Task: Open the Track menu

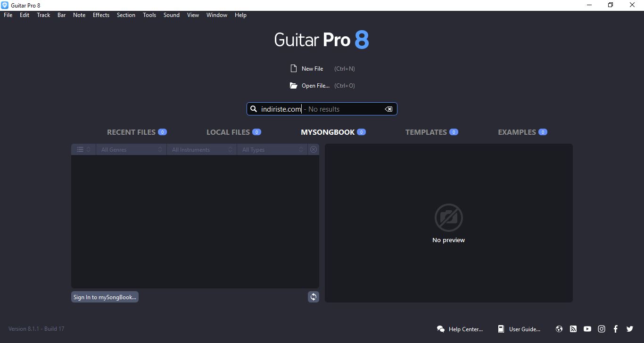Action: coord(43,15)
